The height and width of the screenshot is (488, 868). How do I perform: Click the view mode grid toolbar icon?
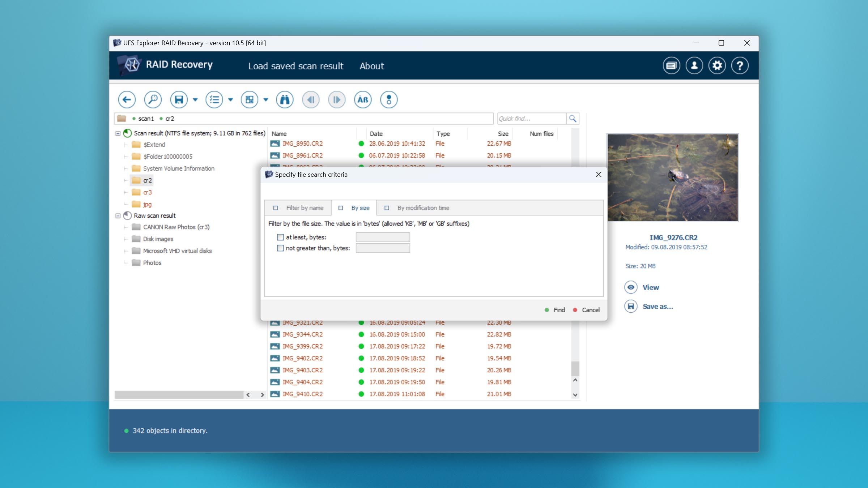[250, 99]
